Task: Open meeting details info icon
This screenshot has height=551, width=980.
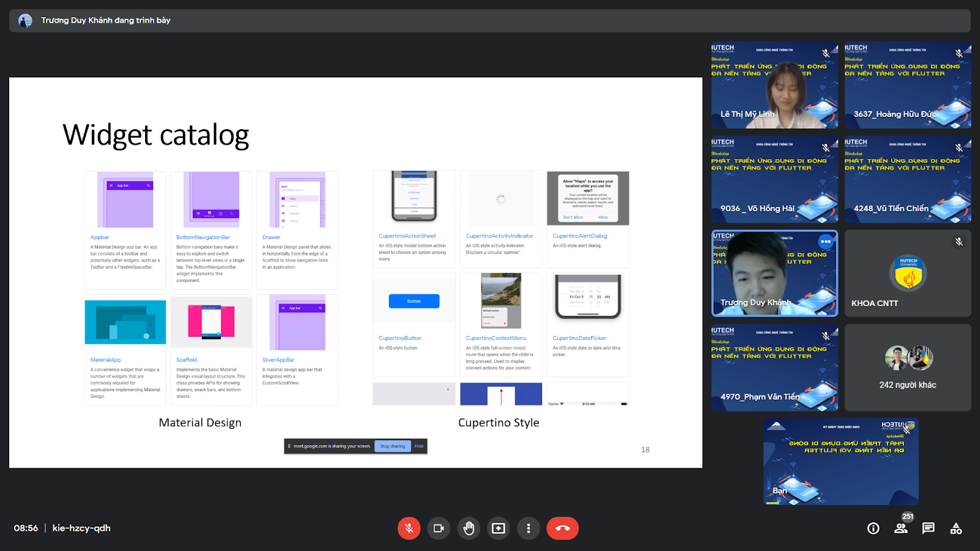Action: pyautogui.click(x=873, y=528)
